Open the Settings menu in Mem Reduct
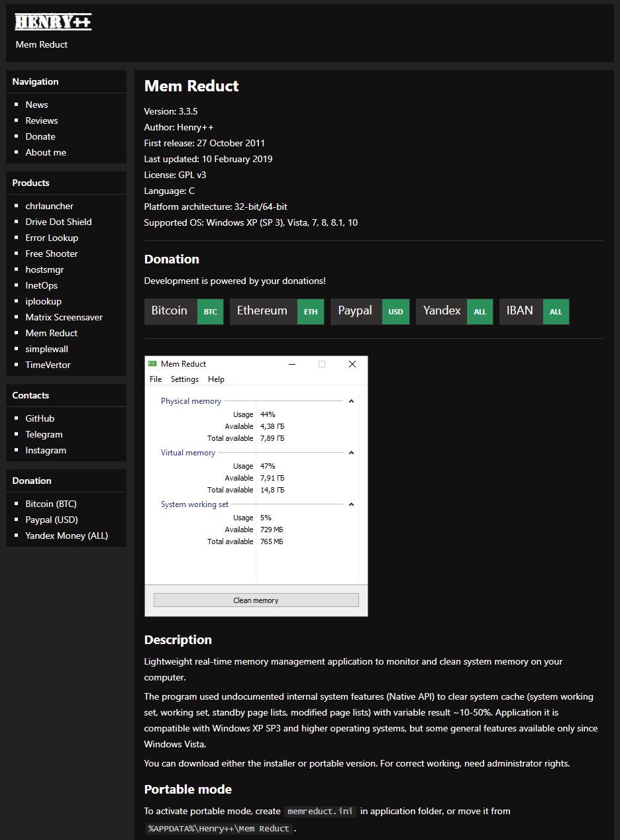620x840 pixels. click(185, 379)
